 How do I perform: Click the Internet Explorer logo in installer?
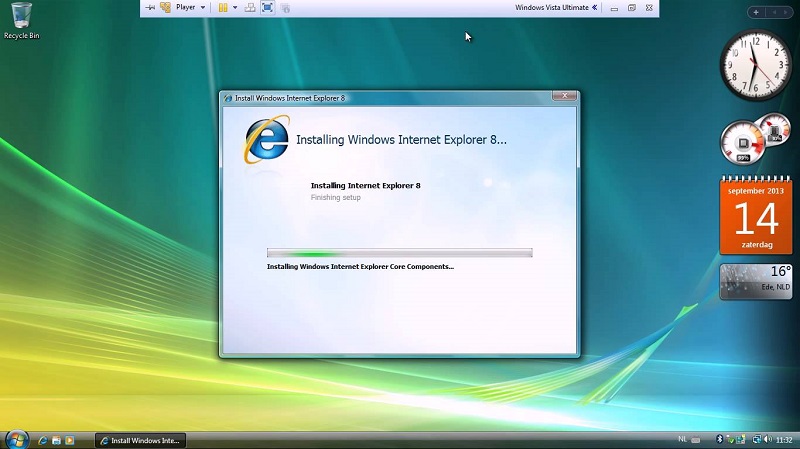point(267,139)
